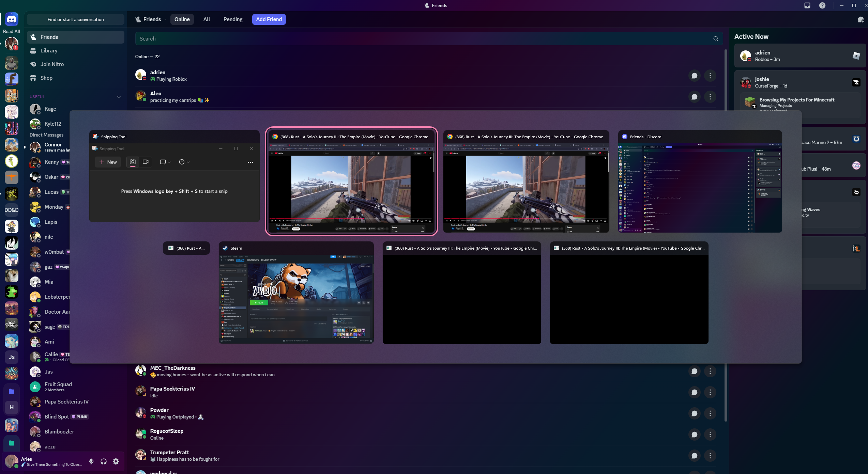
Task: Open more options for RogueofSleep
Action: [x=710, y=434]
